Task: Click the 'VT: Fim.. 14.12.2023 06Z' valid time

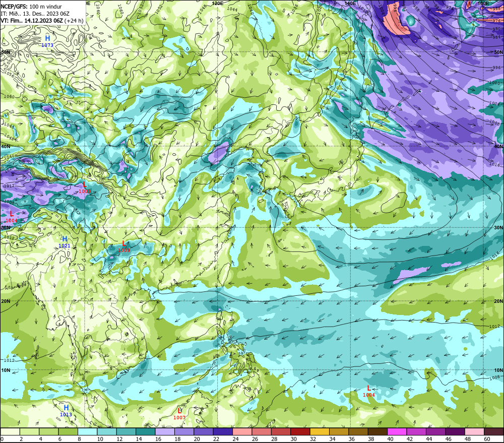Action: pos(32,21)
